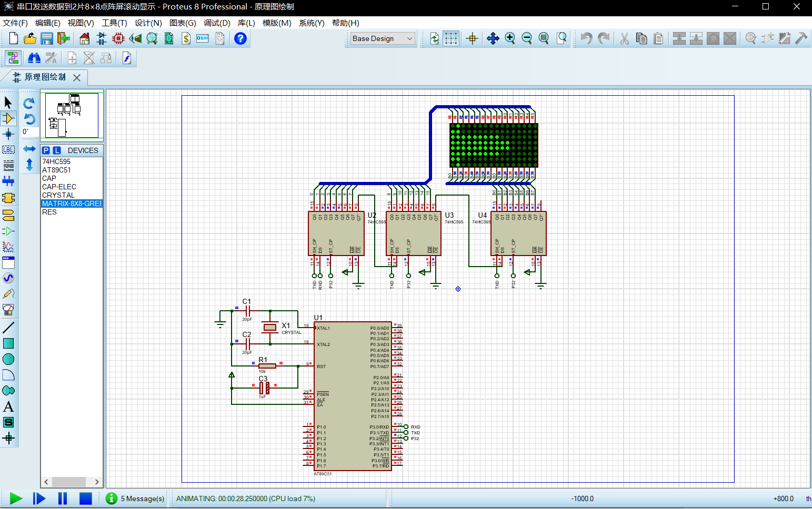Open the 工具(T) menu
The image size is (812, 509).
114,23
